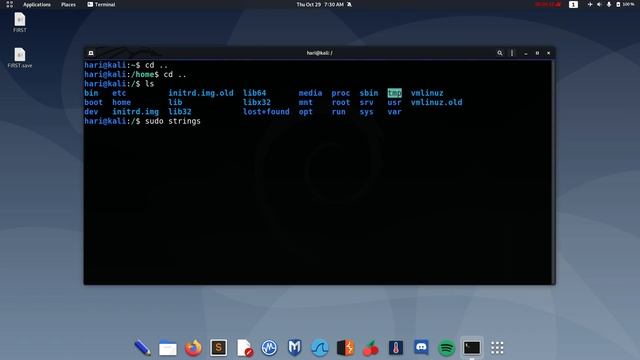Click the 'libx32' entry in listing
The image size is (640, 360).
(257, 102)
